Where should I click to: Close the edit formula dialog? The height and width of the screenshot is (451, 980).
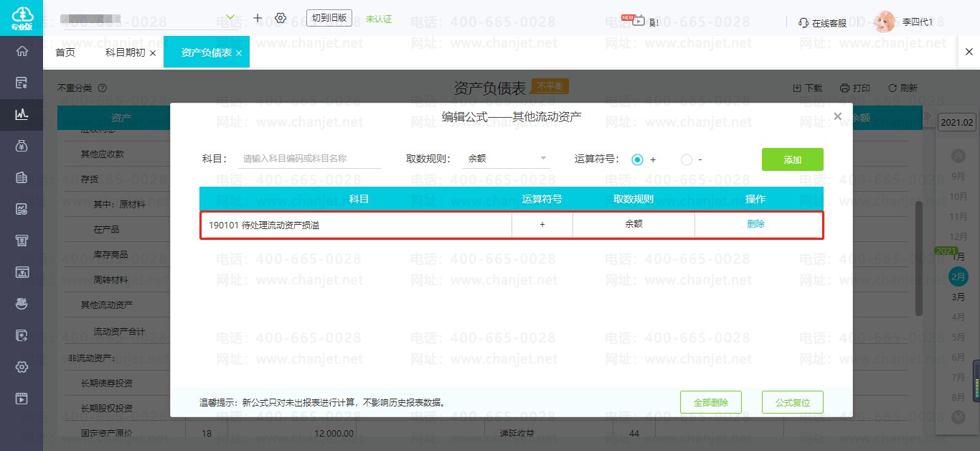tap(837, 116)
